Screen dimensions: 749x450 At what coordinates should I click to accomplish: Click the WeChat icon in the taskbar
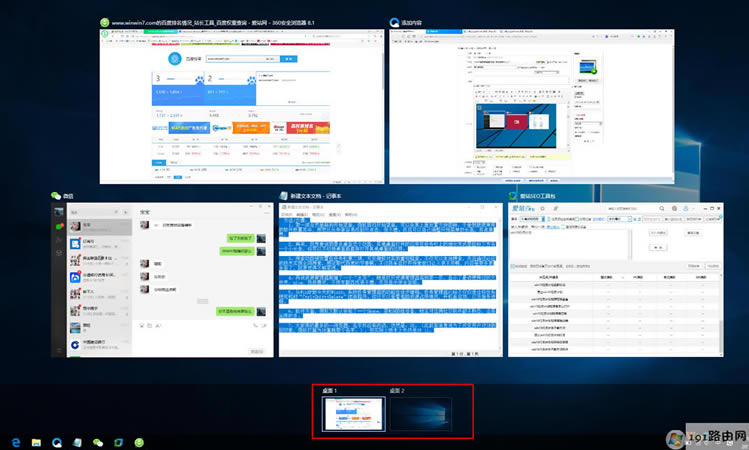point(98,441)
